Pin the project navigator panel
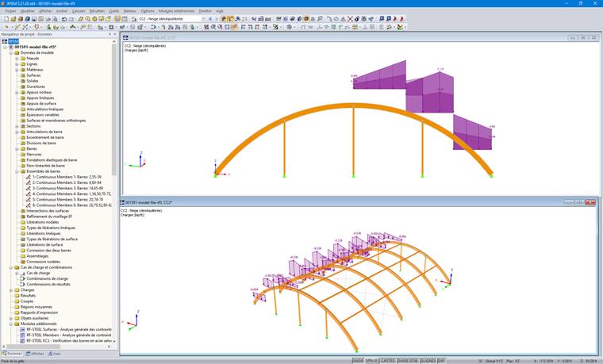 click(109, 34)
